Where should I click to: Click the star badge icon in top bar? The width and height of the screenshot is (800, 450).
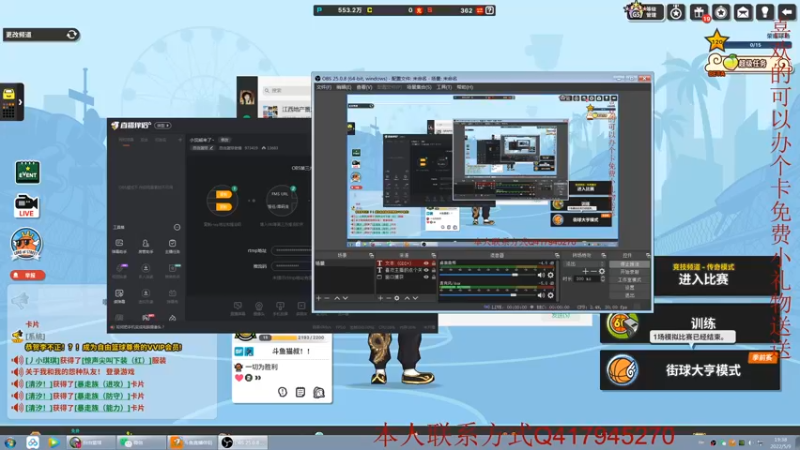tap(721, 12)
